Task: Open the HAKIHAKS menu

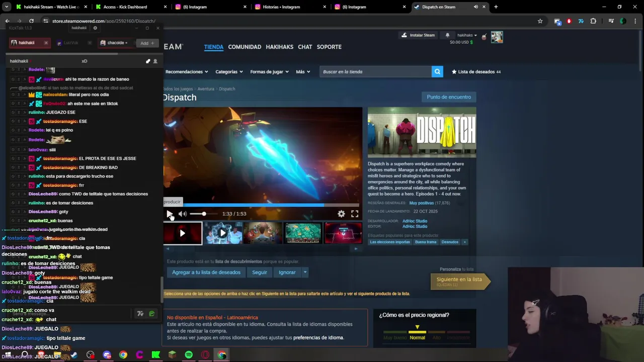Action: point(279,47)
